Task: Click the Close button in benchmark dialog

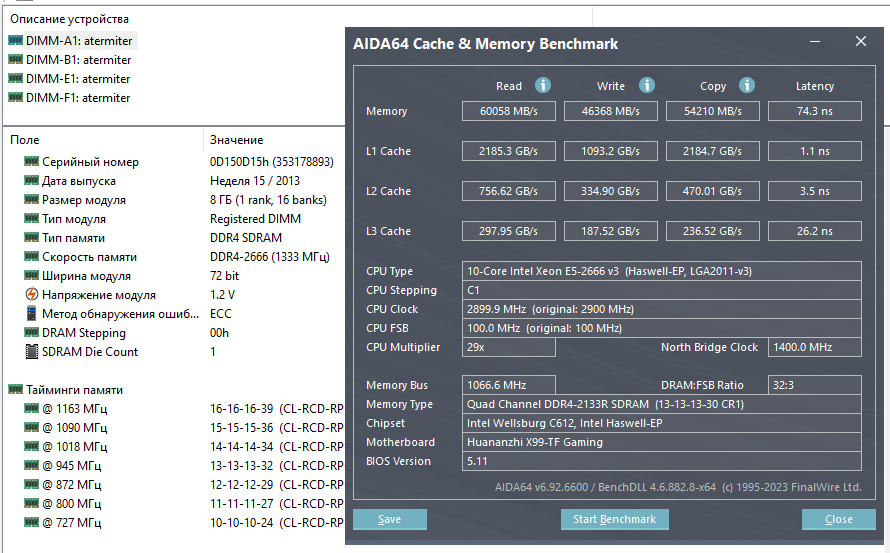Action: pos(839,520)
